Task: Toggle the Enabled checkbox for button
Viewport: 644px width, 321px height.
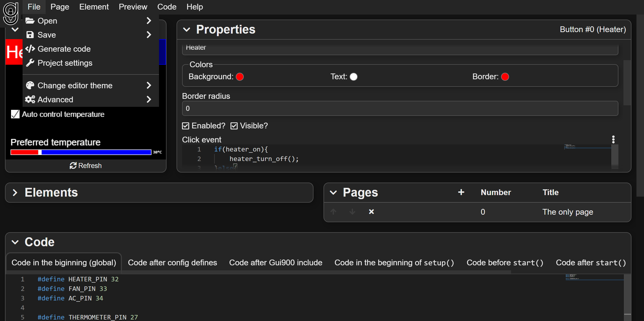Action: click(186, 126)
